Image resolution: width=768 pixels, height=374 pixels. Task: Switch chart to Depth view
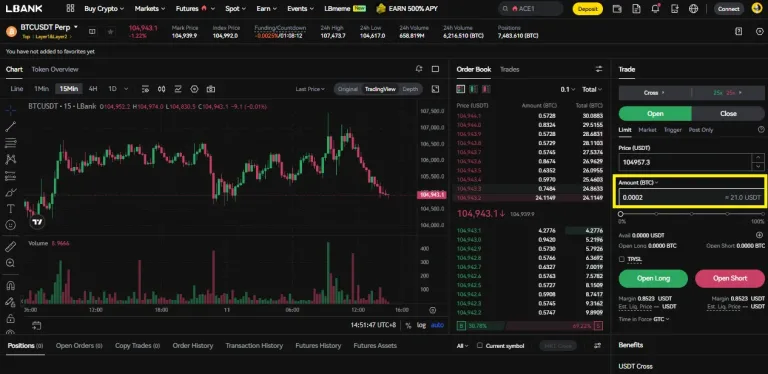(x=410, y=89)
